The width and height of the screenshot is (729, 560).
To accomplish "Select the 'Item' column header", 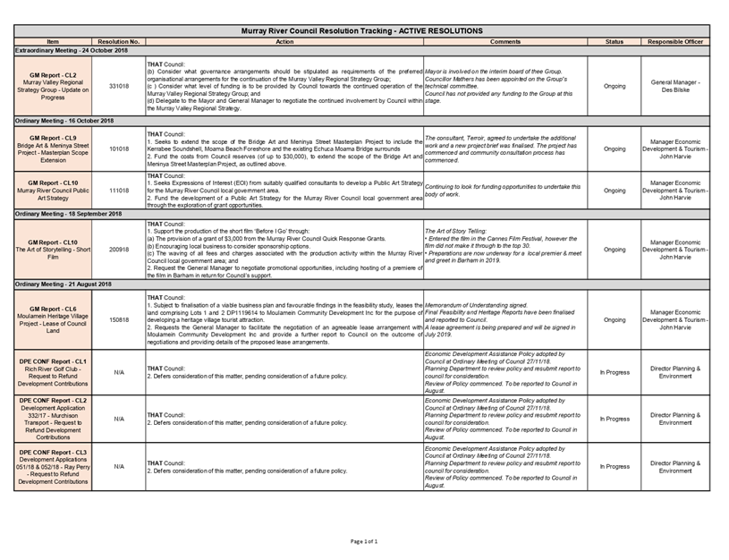I will (53, 41).
